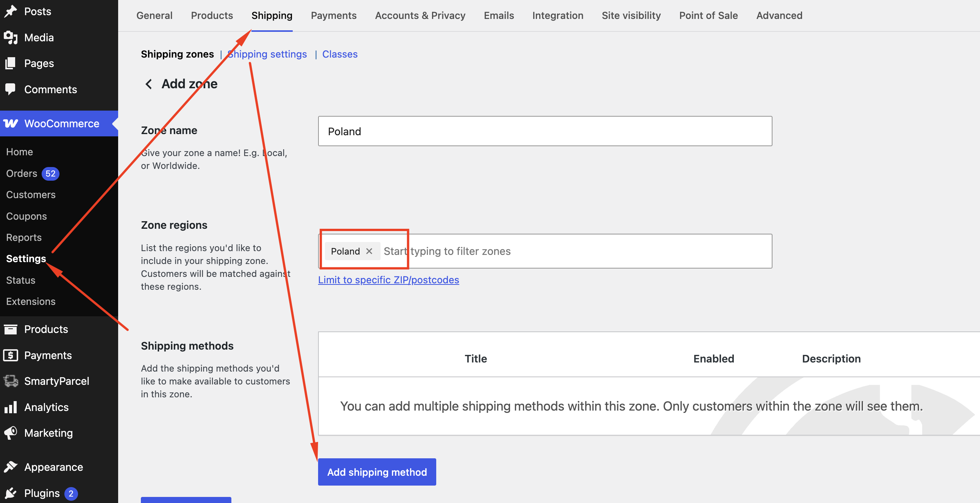Image resolution: width=980 pixels, height=503 pixels.
Task: Open the zone regions filter field
Action: pyautogui.click(x=574, y=251)
